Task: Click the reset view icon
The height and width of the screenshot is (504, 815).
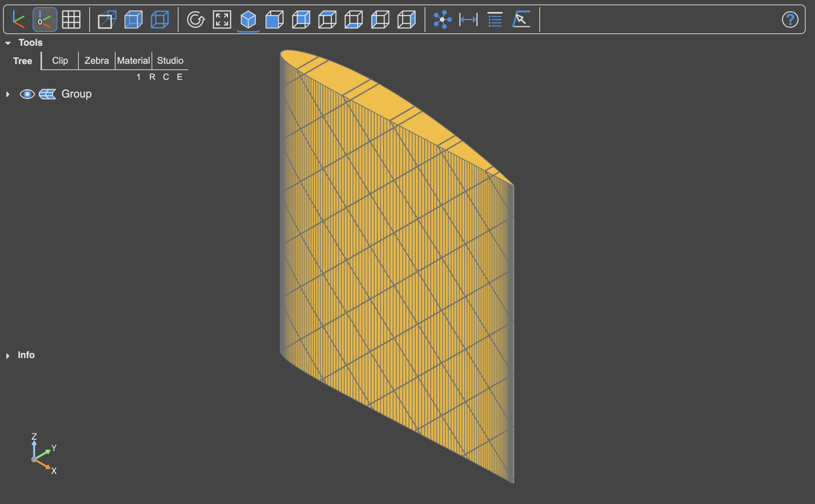Action: 196,19
